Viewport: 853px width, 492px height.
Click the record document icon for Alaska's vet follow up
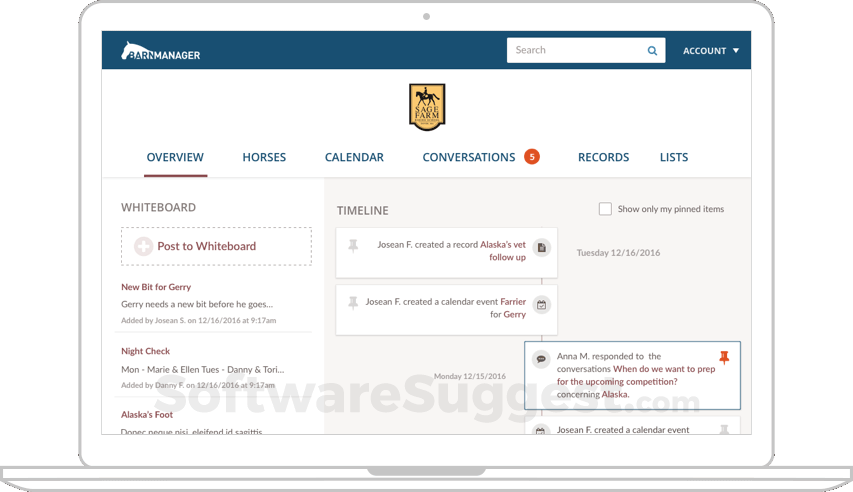pyautogui.click(x=541, y=248)
